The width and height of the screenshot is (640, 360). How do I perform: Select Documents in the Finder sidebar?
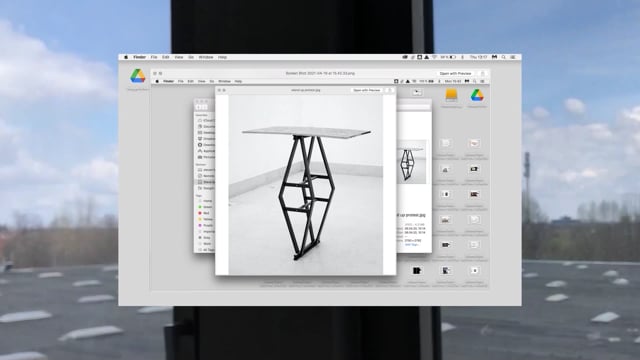(x=207, y=127)
